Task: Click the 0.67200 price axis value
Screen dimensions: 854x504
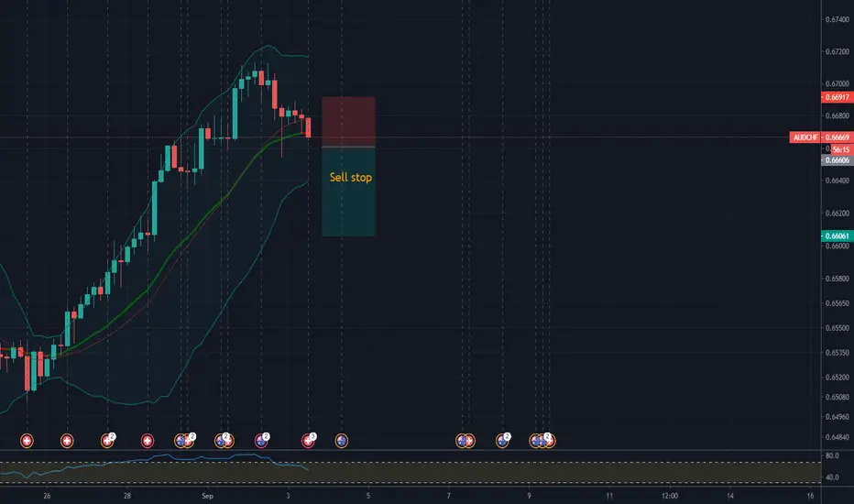Action: (838, 51)
